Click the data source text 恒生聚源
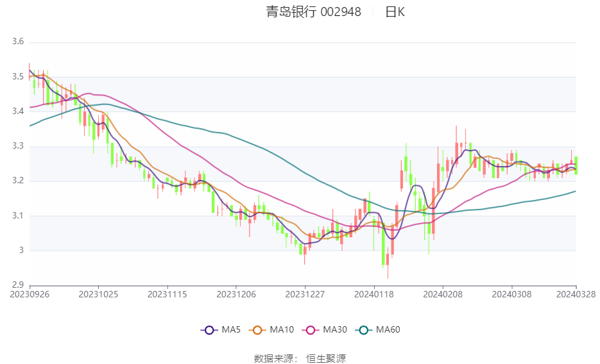This screenshot has height=364, width=600. click(x=326, y=359)
